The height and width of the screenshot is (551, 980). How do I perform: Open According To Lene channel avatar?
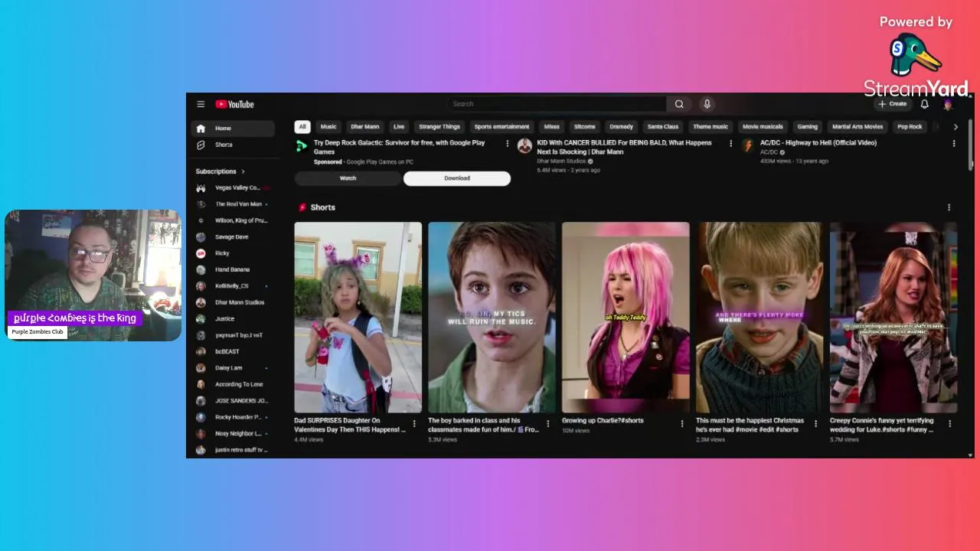(x=201, y=384)
